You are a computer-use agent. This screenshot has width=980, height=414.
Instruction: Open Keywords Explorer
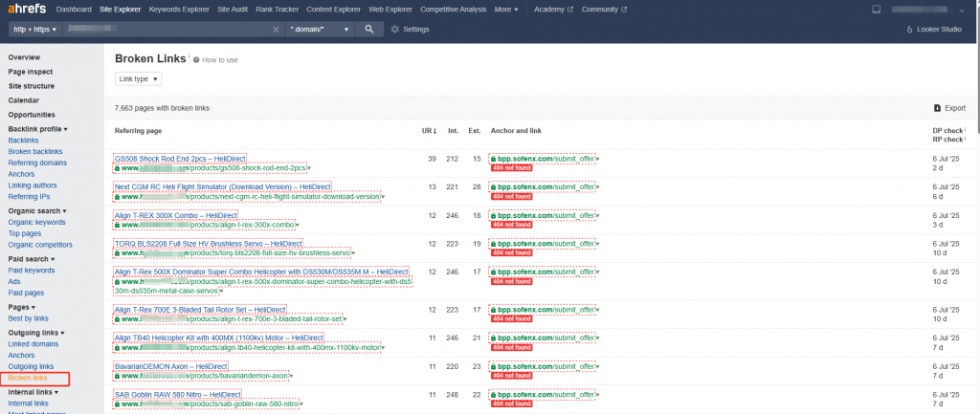(179, 10)
